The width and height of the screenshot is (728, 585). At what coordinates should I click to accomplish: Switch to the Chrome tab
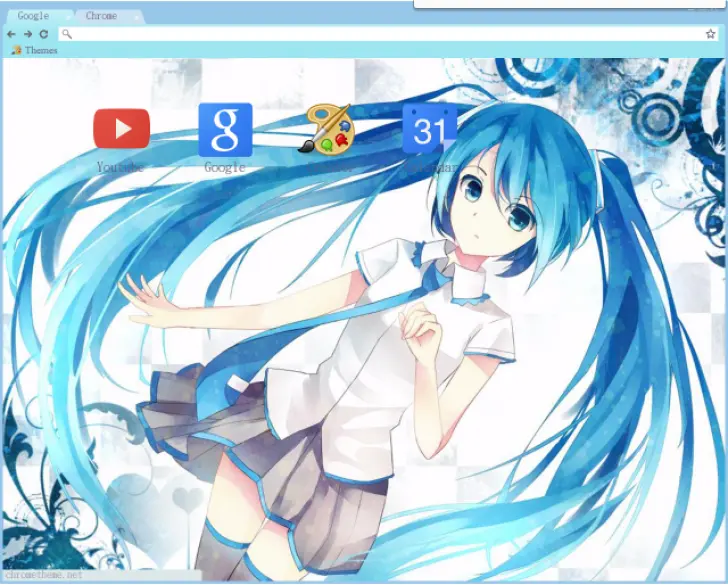(101, 16)
